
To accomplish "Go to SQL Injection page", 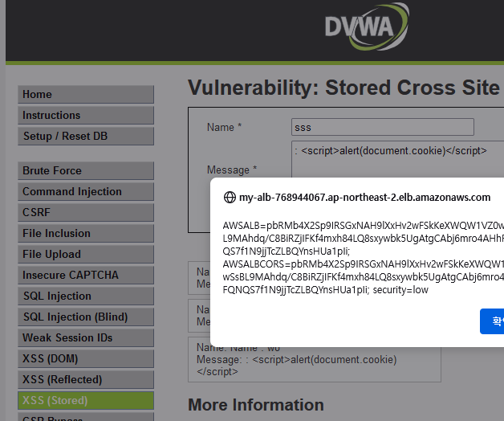I will tap(86, 296).
